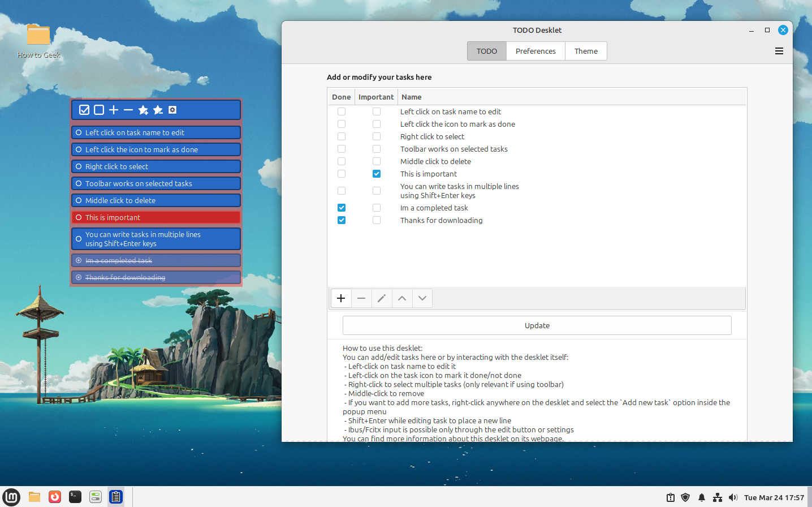Tick Done checkbox for 'Left click on task name to edit'
The height and width of the screenshot is (507, 812).
pos(342,111)
